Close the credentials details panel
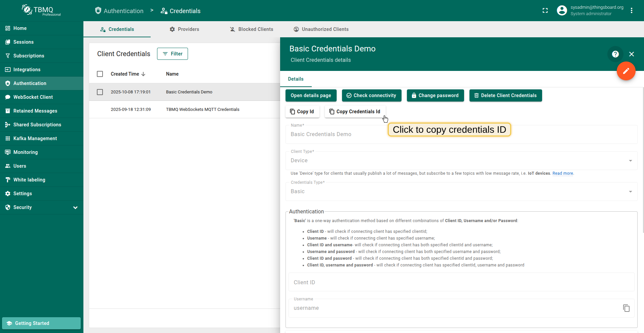This screenshot has width=644, height=333. point(632,54)
